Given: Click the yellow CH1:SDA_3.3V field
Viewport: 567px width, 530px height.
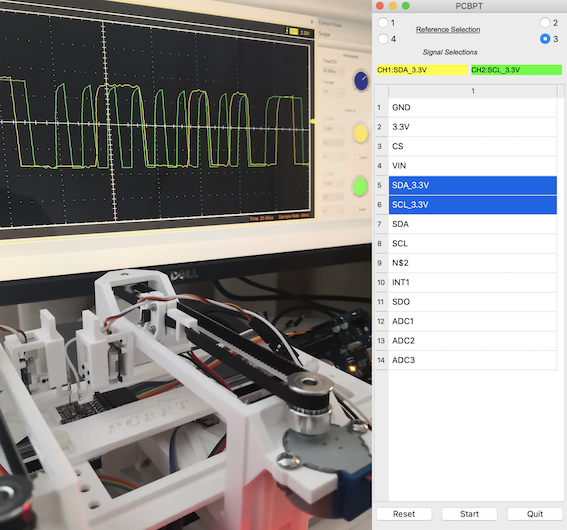Looking at the screenshot, I should pyautogui.click(x=422, y=70).
